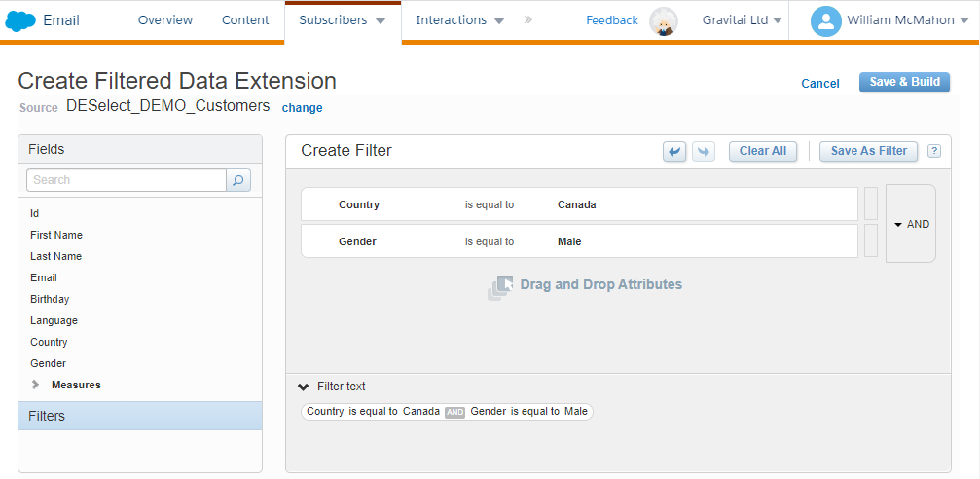Click the search magnifier icon in Fields
This screenshot has width=980, height=479.
pyautogui.click(x=238, y=180)
